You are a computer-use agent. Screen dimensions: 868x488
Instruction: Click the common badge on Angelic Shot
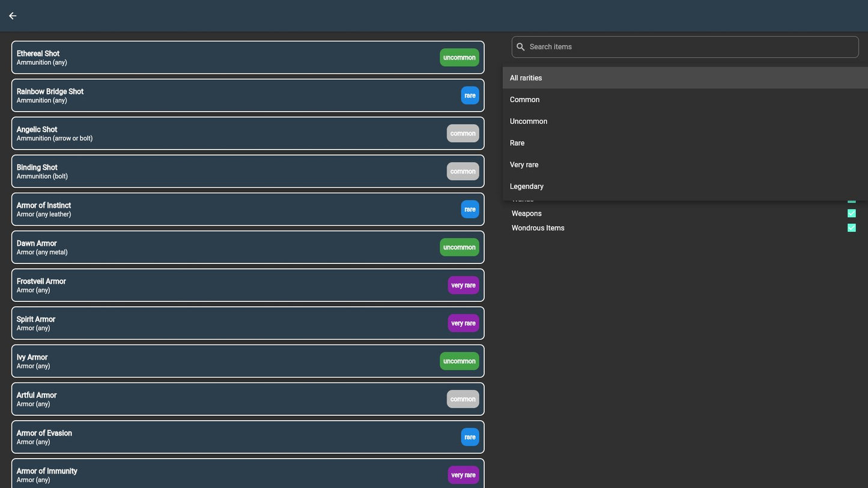click(463, 133)
